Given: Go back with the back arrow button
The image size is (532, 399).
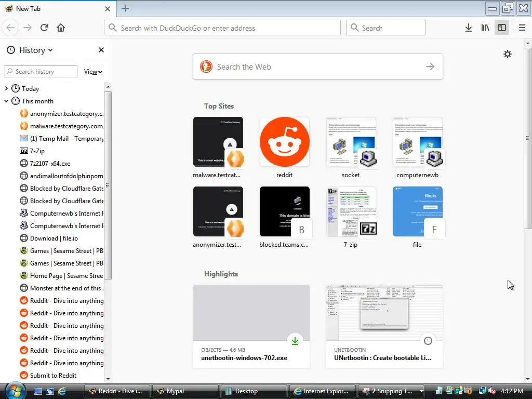Looking at the screenshot, I should (x=10, y=28).
